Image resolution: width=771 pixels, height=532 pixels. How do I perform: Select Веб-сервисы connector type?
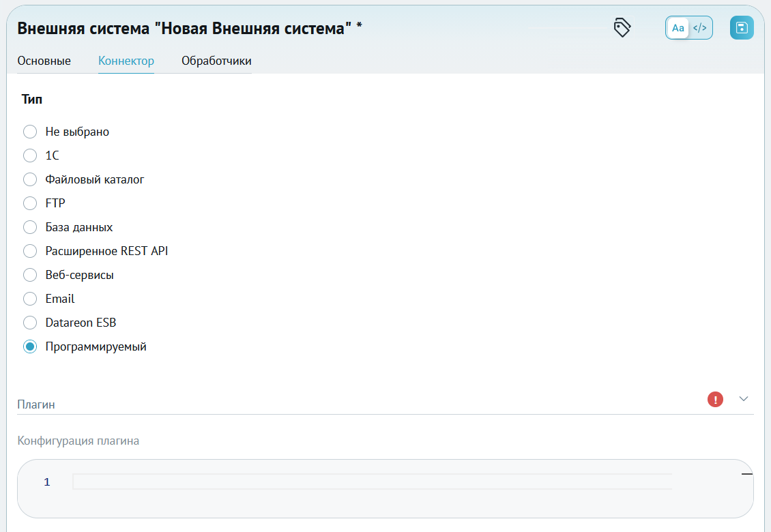point(30,275)
